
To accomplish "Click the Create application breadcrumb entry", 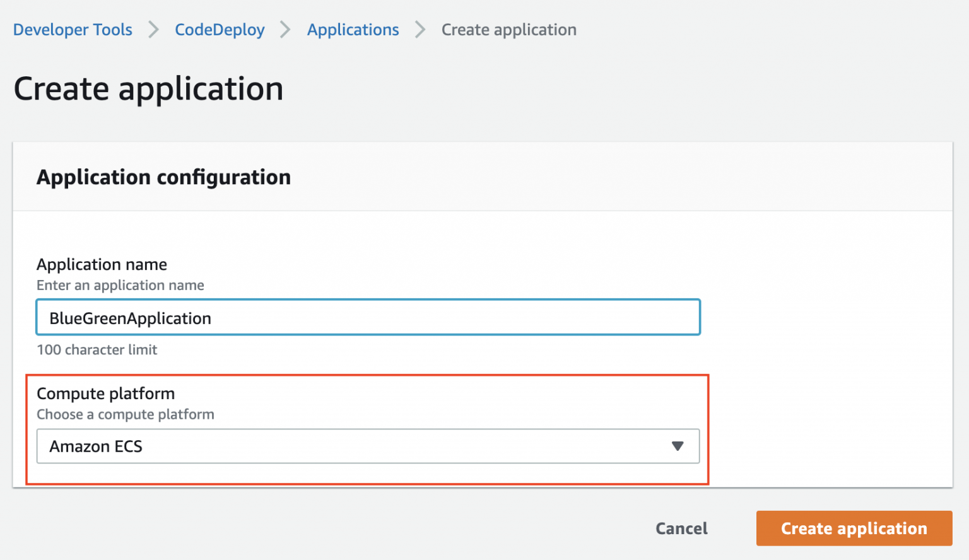I will pos(509,29).
